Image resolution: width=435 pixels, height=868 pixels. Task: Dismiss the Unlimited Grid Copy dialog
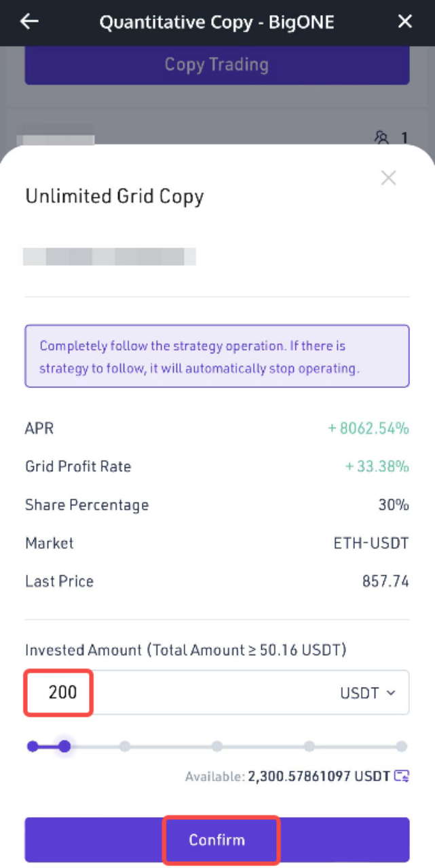pyautogui.click(x=388, y=178)
